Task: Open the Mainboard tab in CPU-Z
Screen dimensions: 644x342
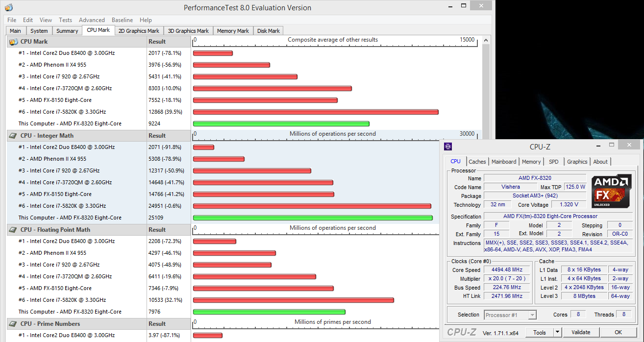Action: point(504,162)
